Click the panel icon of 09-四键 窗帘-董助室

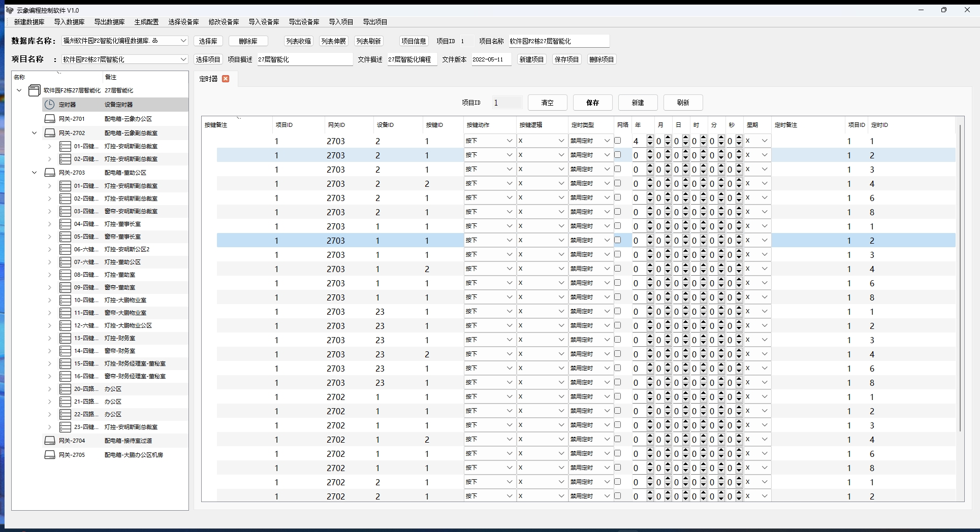click(65, 287)
